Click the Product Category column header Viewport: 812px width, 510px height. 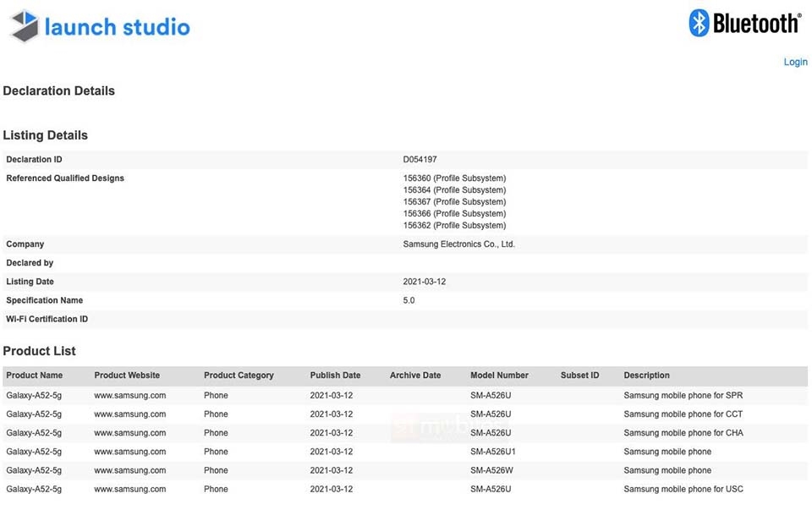click(x=239, y=376)
